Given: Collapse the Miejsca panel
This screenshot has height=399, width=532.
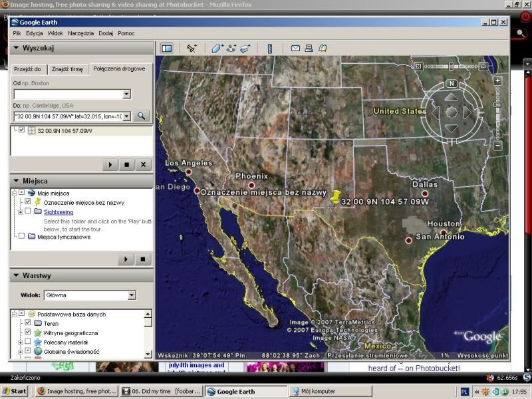Looking at the screenshot, I should click(x=16, y=181).
